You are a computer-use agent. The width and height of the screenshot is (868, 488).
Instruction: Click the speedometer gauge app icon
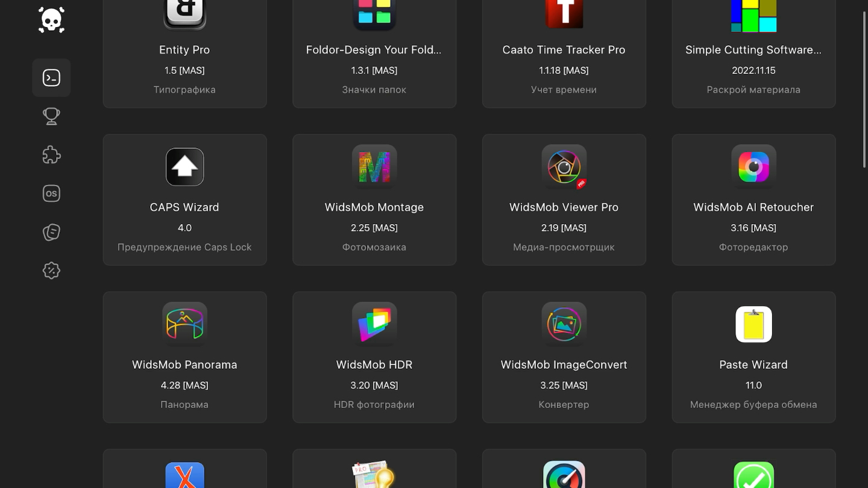pos(564,475)
